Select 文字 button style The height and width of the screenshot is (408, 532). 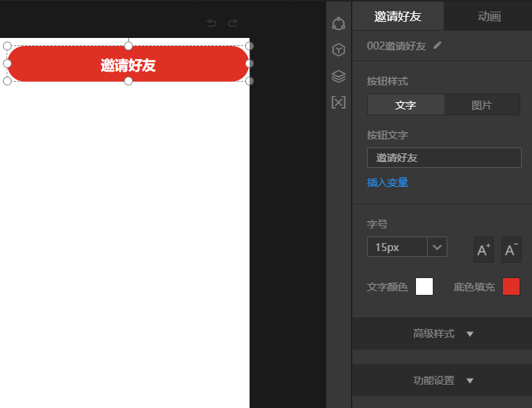click(x=406, y=105)
